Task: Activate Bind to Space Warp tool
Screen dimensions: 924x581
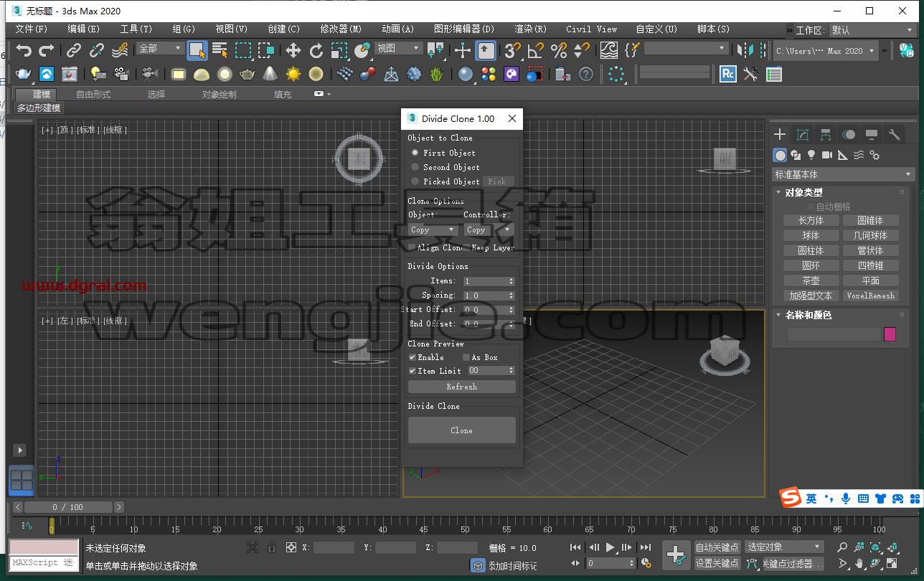Action: tap(121, 50)
